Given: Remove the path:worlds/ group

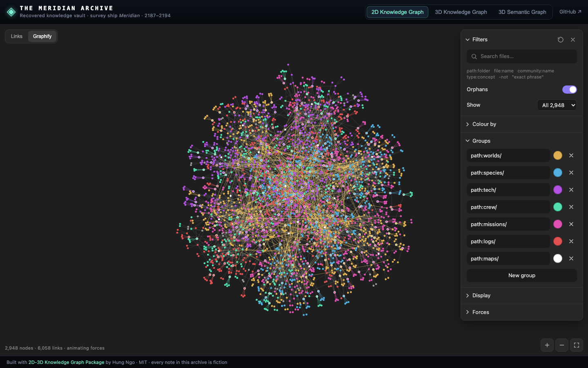Looking at the screenshot, I should coord(571,155).
